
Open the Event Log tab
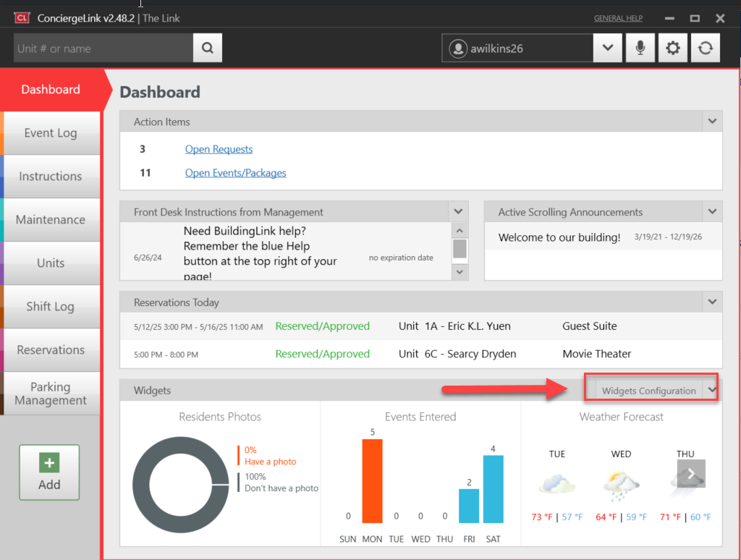point(51,133)
